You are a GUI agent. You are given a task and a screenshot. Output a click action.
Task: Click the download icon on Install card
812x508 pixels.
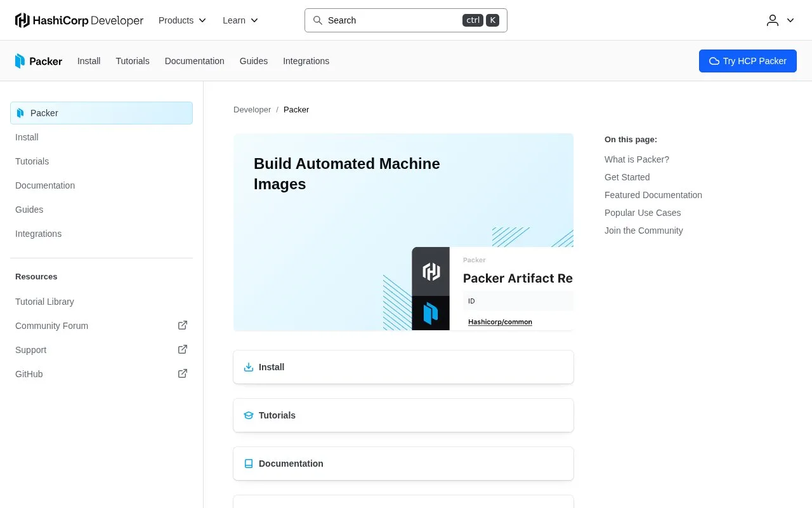pos(249,367)
